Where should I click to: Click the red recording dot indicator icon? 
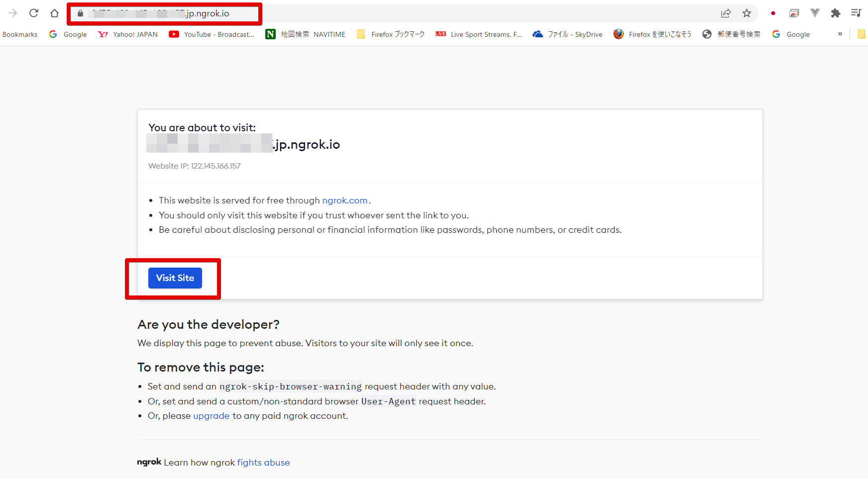(x=773, y=13)
